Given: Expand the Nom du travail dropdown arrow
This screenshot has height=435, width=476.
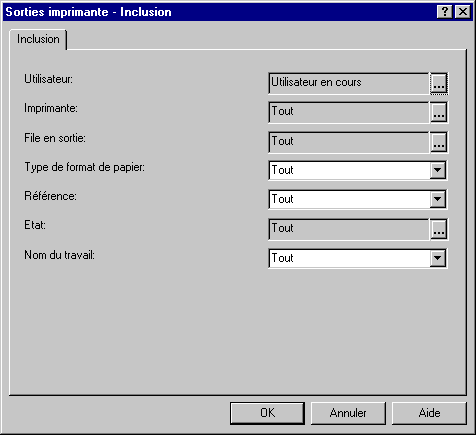Looking at the screenshot, I should click(x=437, y=258).
